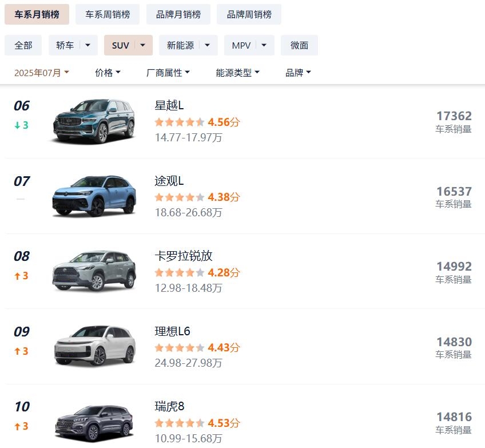Click the 途观L car image
Image resolution: width=485 pixels, height=448 pixels.
tap(94, 196)
